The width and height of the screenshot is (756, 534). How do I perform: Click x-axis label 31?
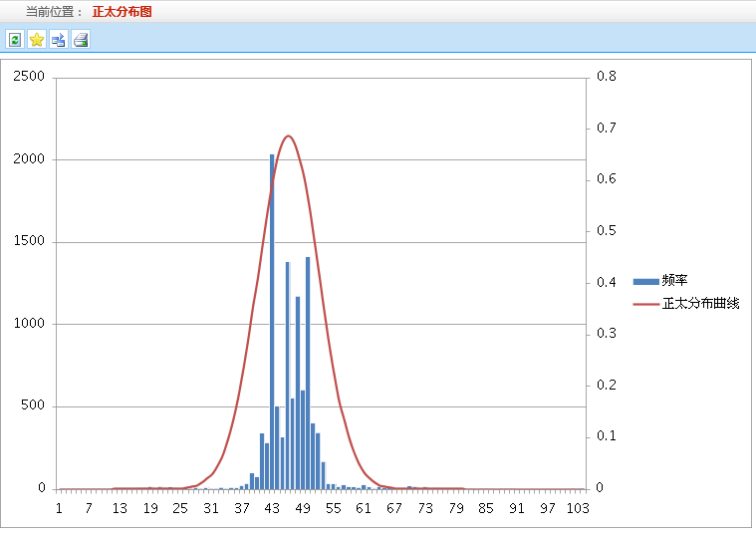211,508
